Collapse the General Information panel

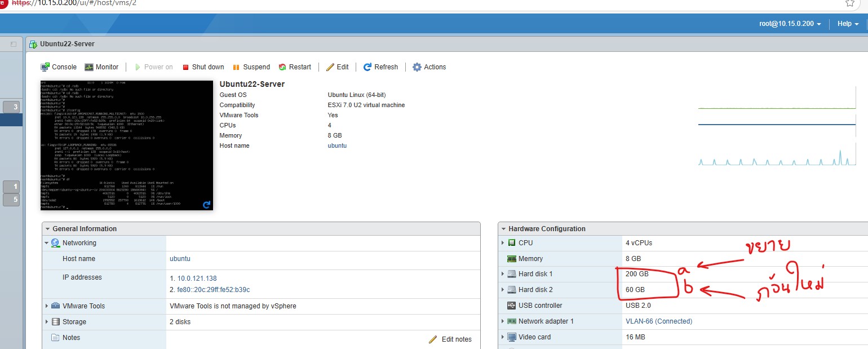47,229
